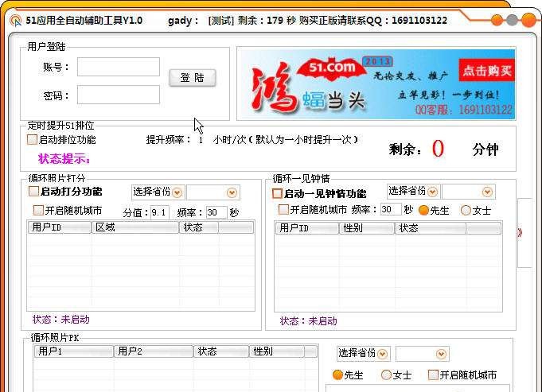Select 女士 radio in 一见钟情 section
Viewport: 542px width, 392px height.
point(466,210)
